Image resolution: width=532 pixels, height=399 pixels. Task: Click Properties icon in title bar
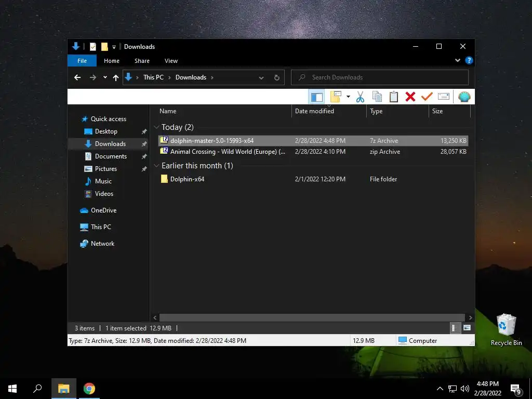92,47
